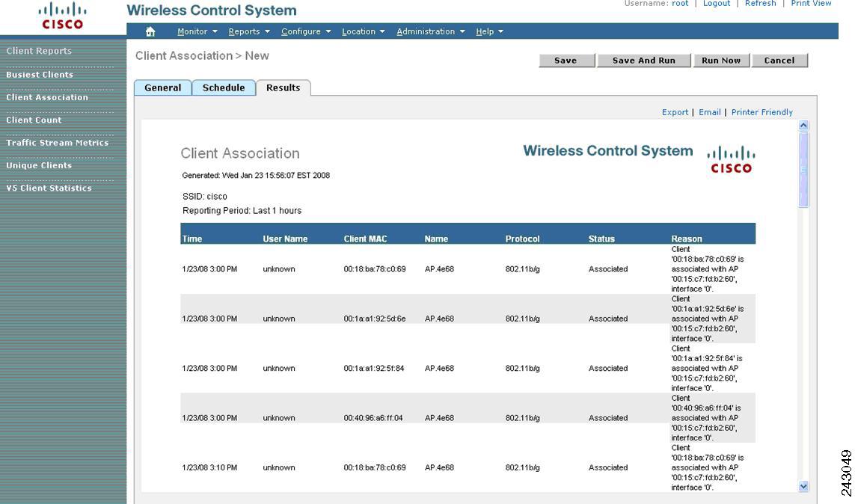Select the Results tab
Screen dimensions: 855x504
click(x=283, y=87)
